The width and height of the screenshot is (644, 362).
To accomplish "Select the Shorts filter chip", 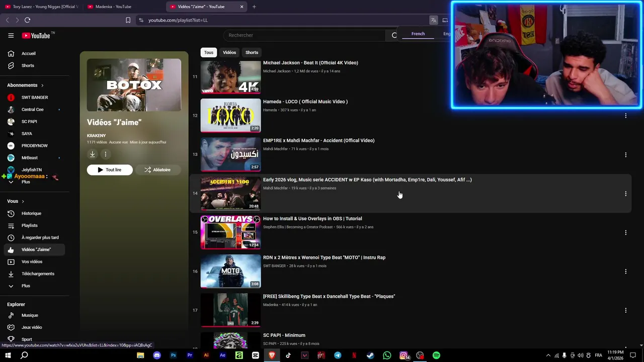I will click(x=252, y=52).
